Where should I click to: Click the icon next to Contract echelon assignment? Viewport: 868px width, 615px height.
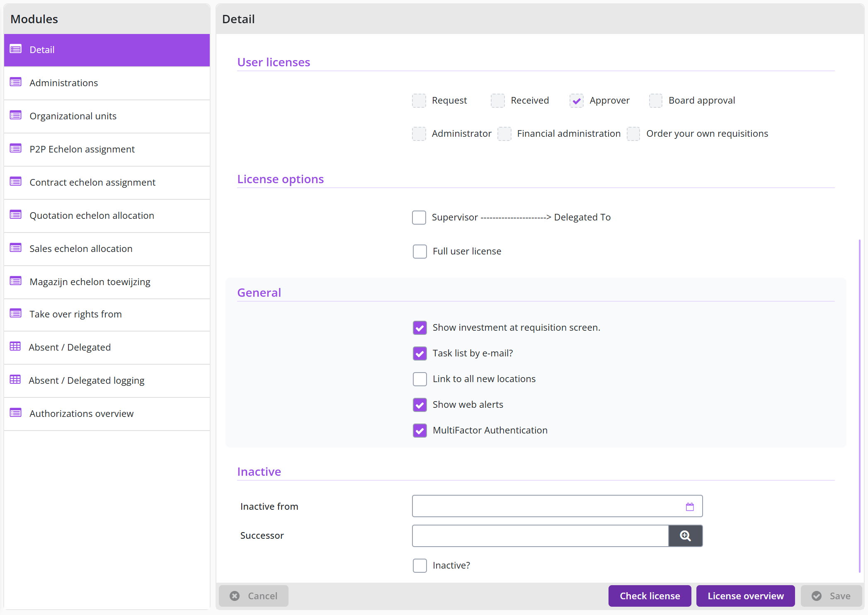tap(16, 182)
